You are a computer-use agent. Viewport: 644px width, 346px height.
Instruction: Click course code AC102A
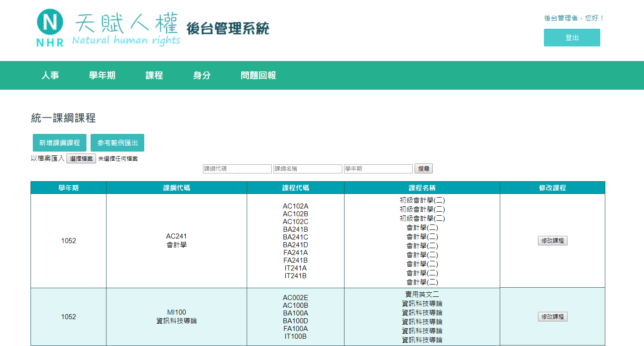296,206
